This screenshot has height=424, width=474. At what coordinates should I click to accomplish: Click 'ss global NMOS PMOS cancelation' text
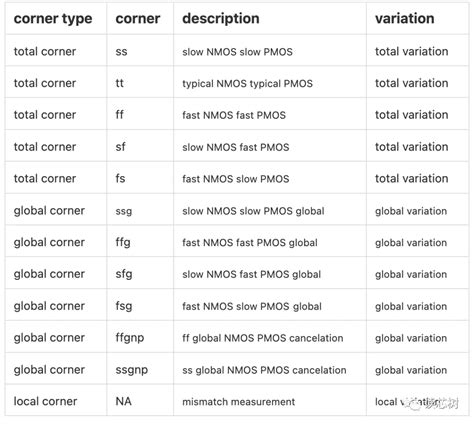264,370
